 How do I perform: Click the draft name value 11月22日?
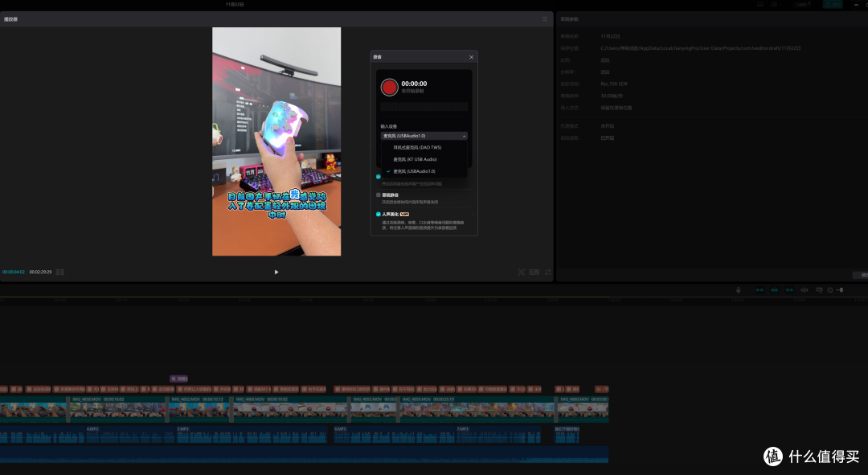coord(610,36)
